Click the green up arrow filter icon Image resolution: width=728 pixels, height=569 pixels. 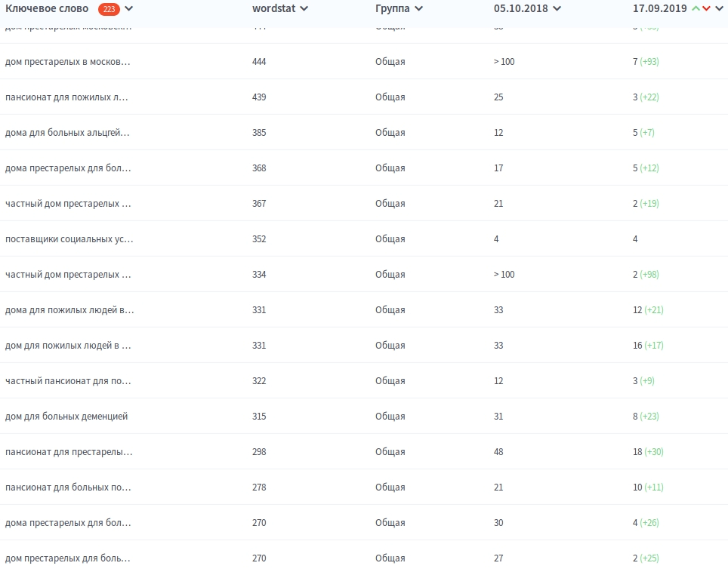coord(696,9)
